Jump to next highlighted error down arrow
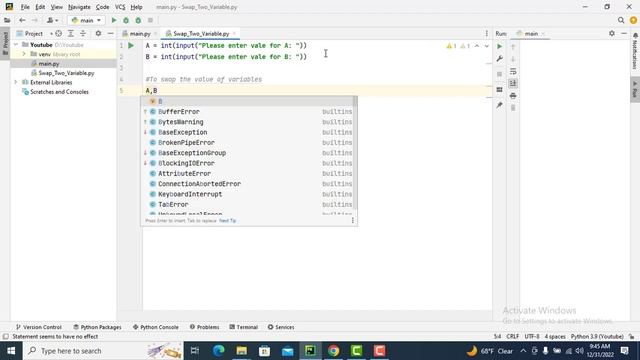Screen dimensions: 640x360 [x=487, y=46]
